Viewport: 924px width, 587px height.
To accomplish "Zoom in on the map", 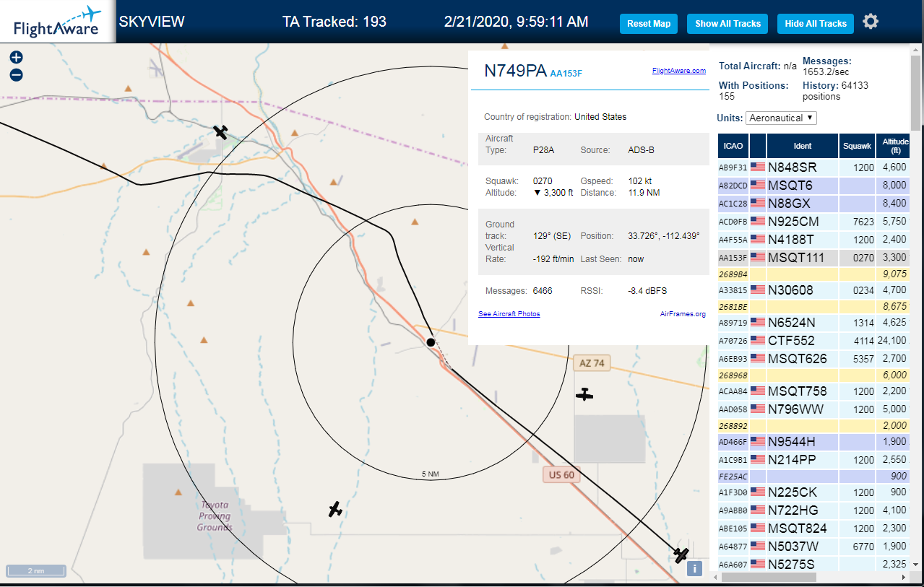I will click(x=16, y=58).
